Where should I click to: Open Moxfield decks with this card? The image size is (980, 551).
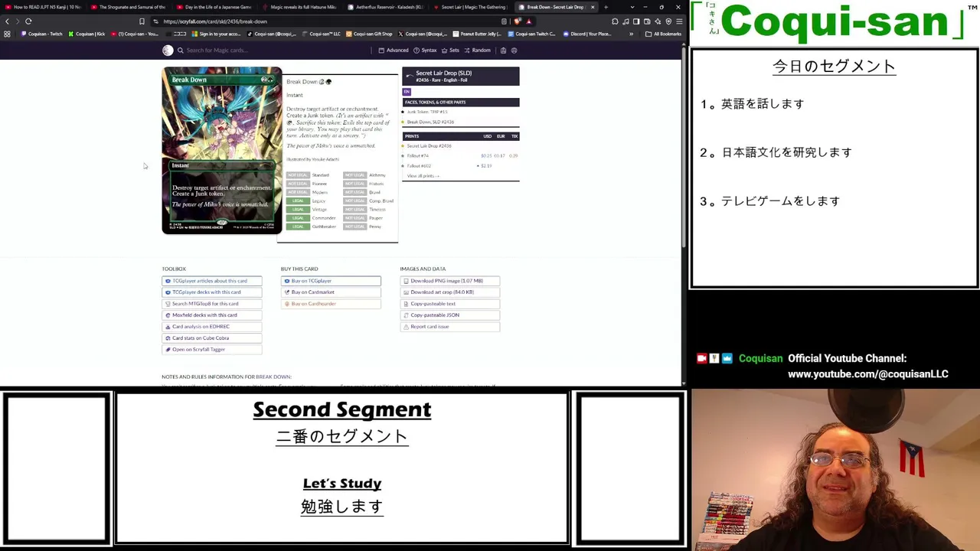click(211, 315)
